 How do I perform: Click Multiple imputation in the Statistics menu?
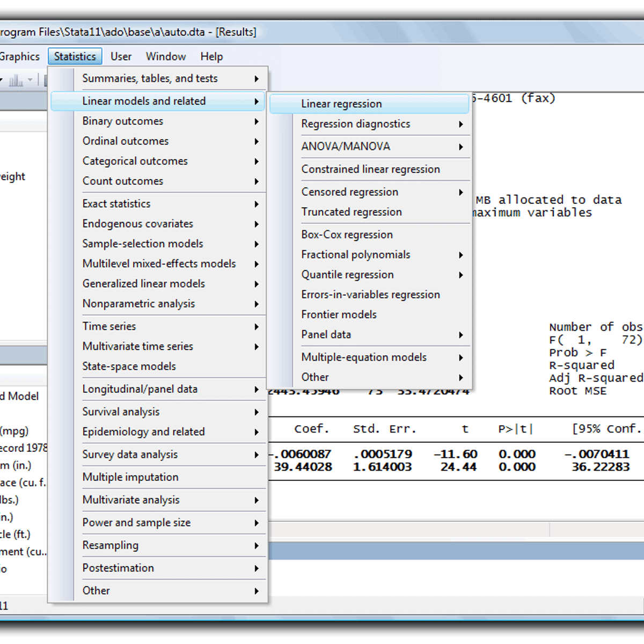click(x=130, y=477)
